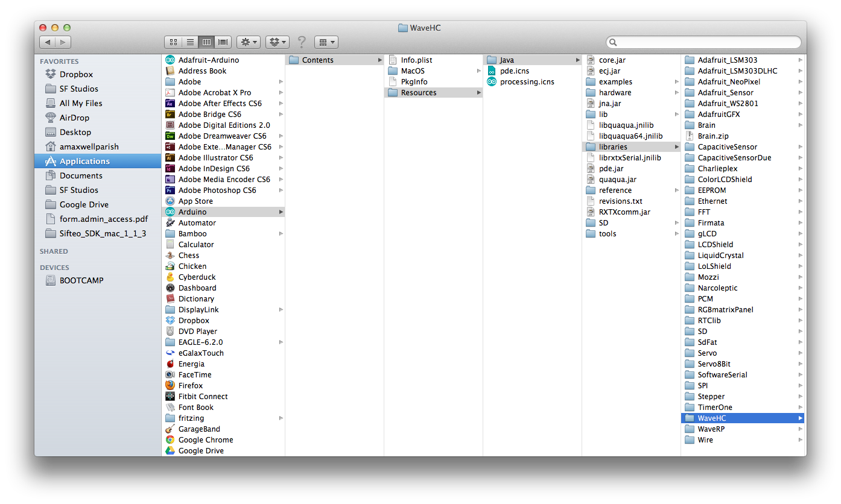This screenshot has width=841, height=504.
Task: Select Adobe InDesign CS6
Action: [223, 168]
